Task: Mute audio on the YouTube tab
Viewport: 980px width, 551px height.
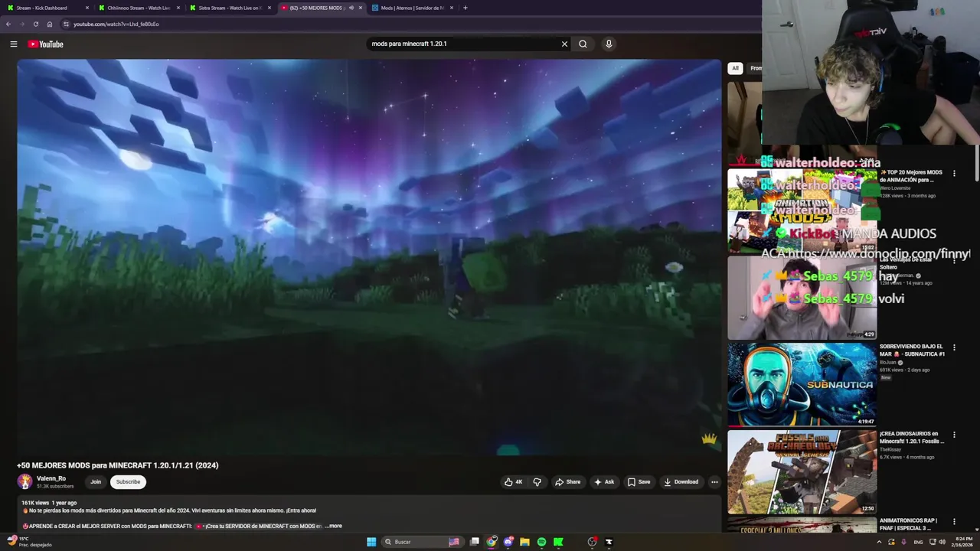Action: coord(351,8)
